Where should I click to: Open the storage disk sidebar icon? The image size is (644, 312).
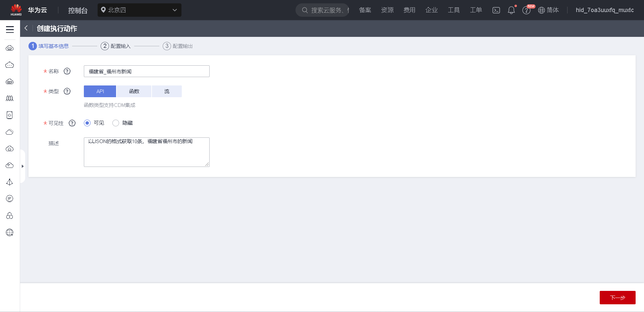coord(10,115)
